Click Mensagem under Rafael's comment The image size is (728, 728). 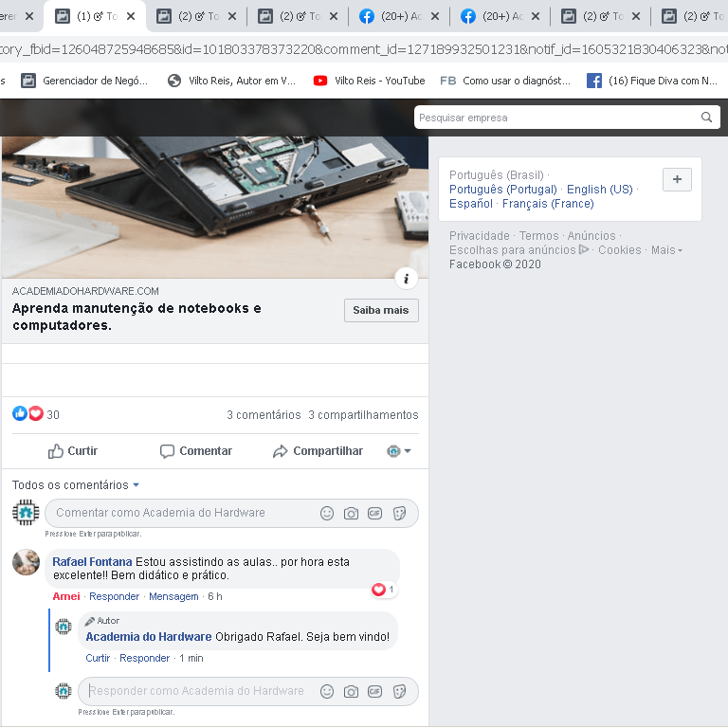click(x=173, y=596)
